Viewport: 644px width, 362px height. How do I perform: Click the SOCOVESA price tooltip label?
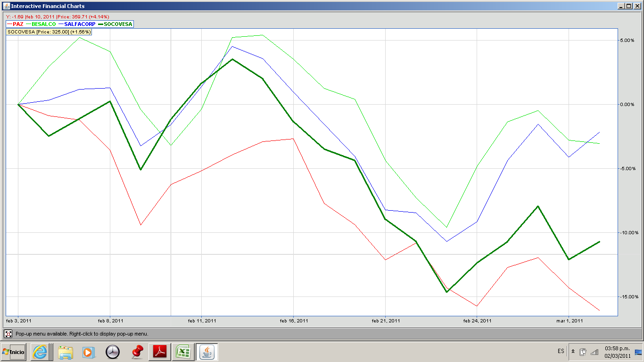(49, 32)
